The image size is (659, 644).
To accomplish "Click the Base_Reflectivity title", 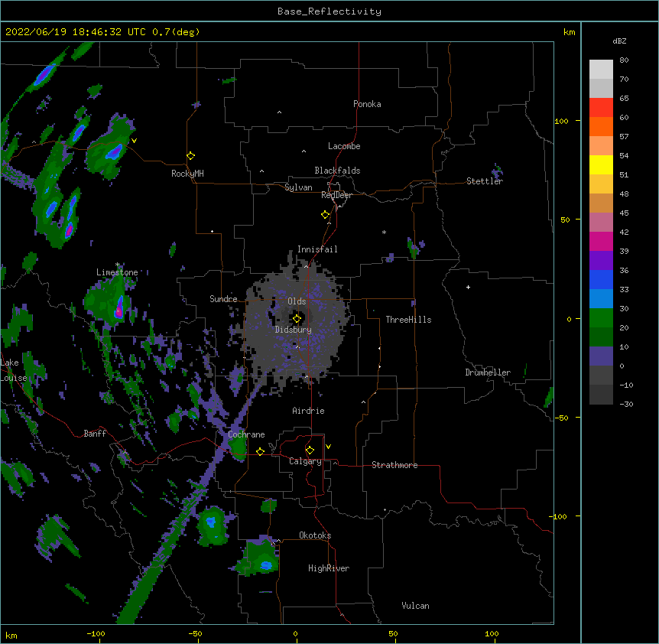I will pos(329,11).
